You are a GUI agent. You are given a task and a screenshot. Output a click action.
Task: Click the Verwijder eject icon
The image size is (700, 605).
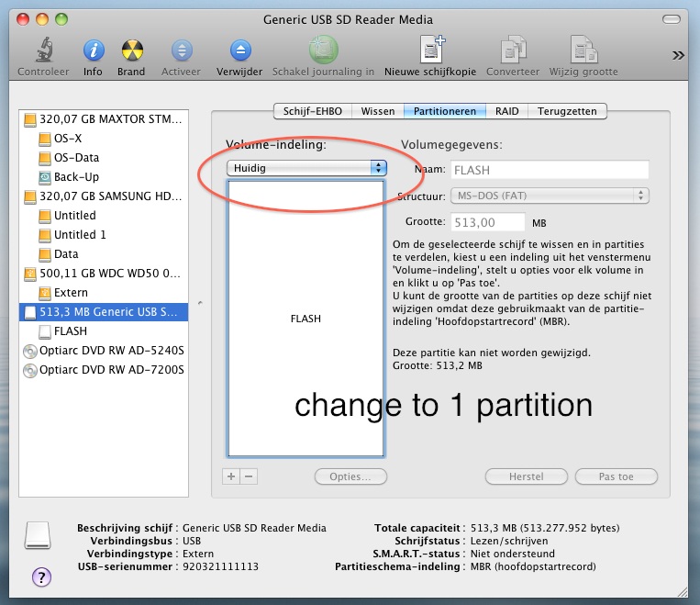pyautogui.click(x=240, y=50)
